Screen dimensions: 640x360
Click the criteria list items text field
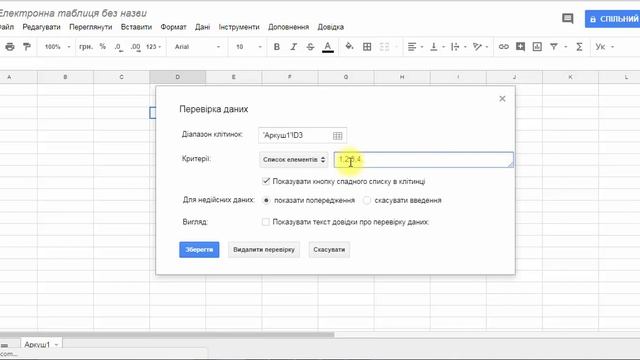point(424,160)
